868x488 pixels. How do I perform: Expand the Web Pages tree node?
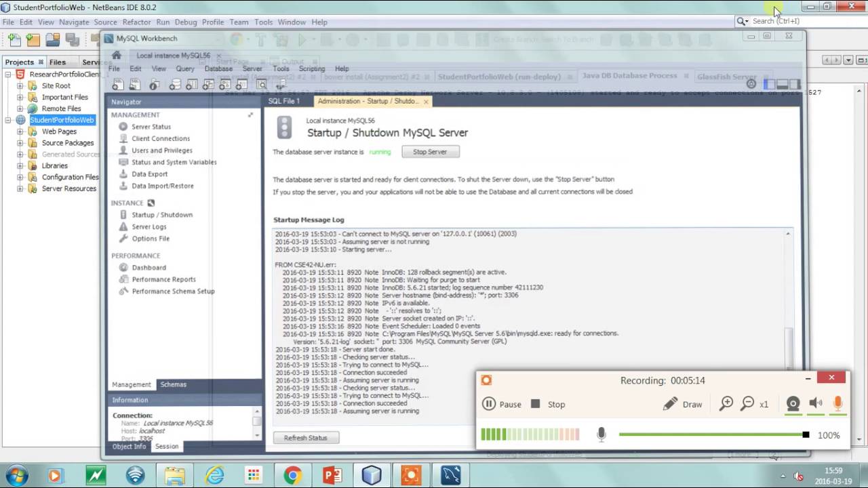point(20,131)
